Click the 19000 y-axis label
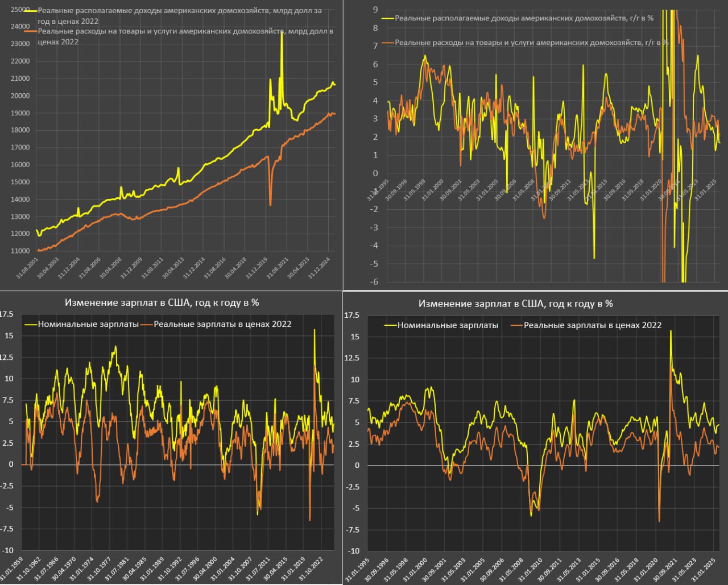Image resolution: width=728 pixels, height=585 pixels. point(20,113)
